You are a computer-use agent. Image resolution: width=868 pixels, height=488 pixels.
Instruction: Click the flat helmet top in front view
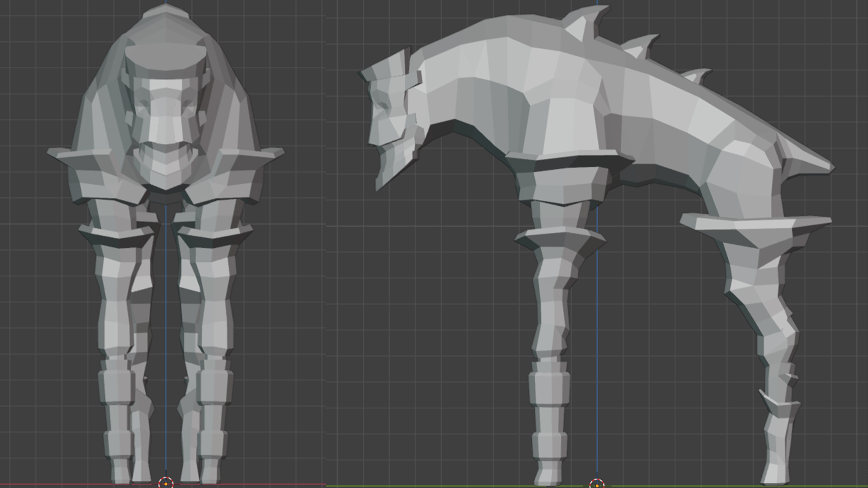pyautogui.click(x=166, y=56)
